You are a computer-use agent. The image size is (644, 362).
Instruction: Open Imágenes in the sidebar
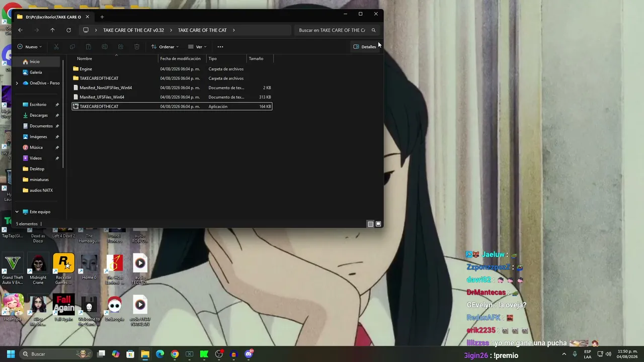38,137
